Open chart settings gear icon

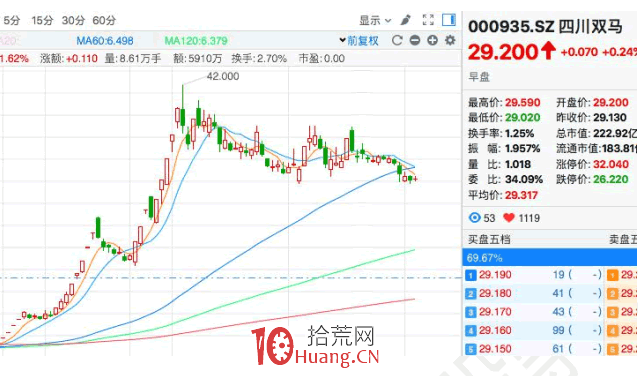pyautogui.click(x=450, y=40)
